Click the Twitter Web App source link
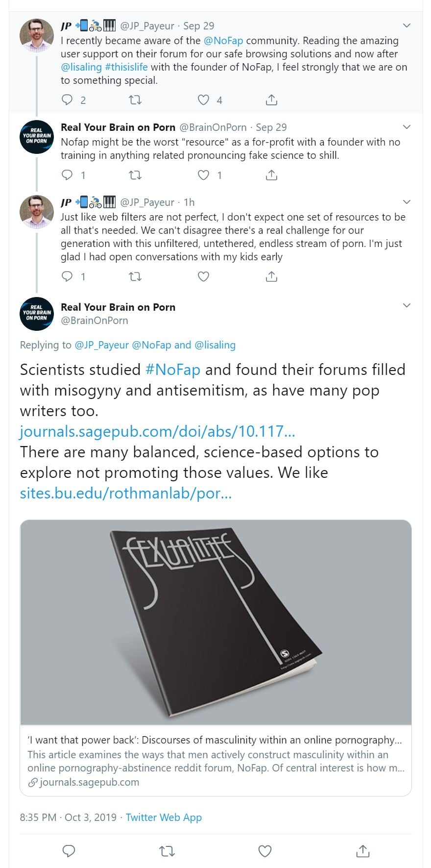The image size is (431, 868). (164, 818)
